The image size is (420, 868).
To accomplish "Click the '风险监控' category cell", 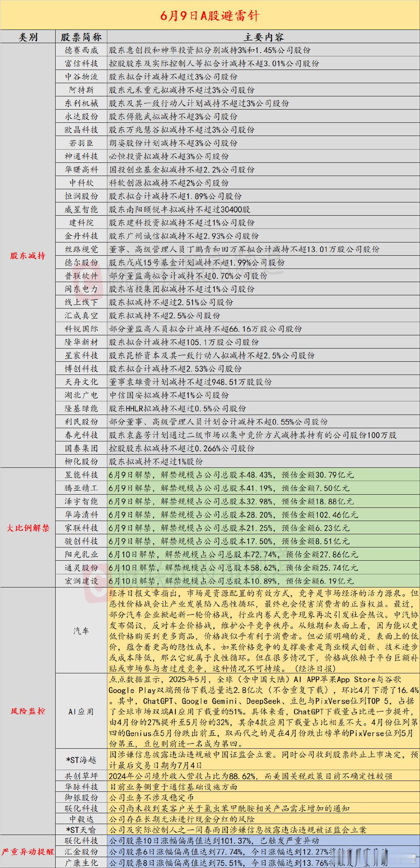I will 28,711.
